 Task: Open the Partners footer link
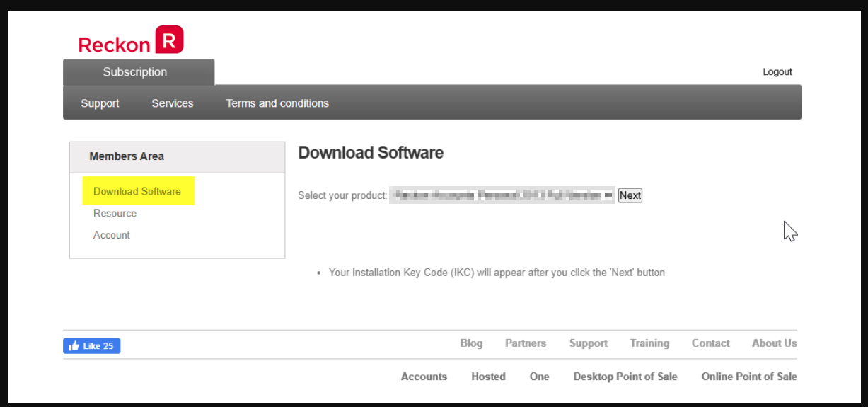coord(526,343)
